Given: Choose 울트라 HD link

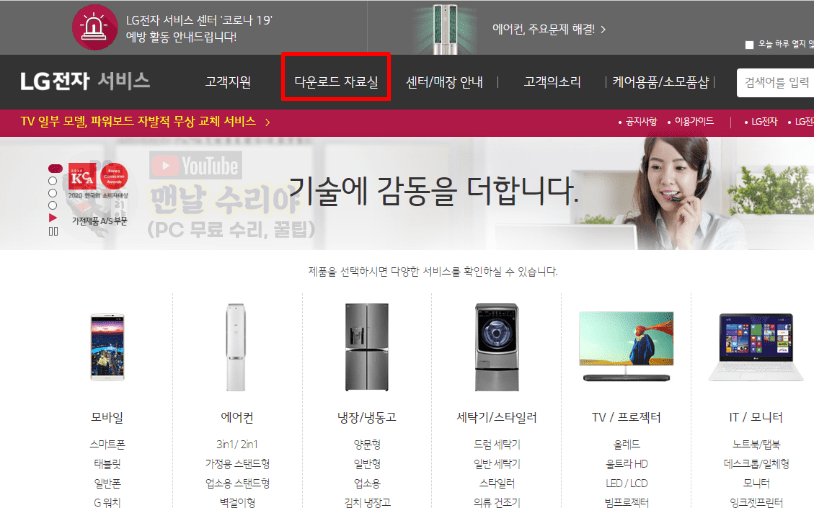Looking at the screenshot, I should 627,463.
